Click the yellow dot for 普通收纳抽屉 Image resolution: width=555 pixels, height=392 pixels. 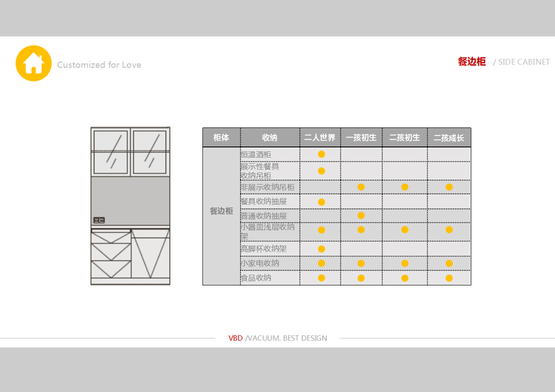coord(361,216)
